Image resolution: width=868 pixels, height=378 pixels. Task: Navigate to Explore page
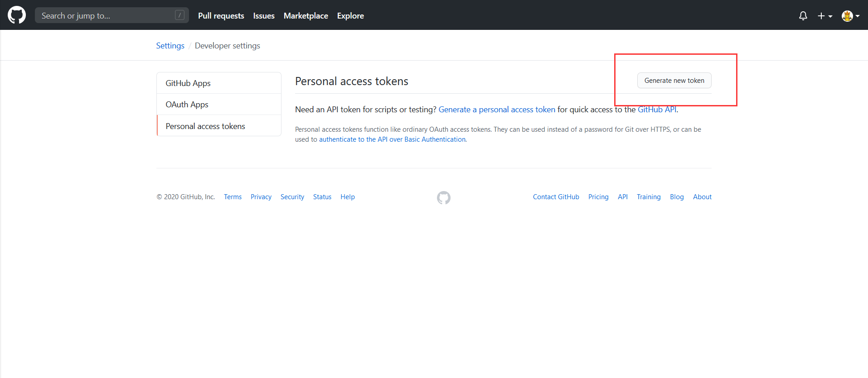pos(350,16)
